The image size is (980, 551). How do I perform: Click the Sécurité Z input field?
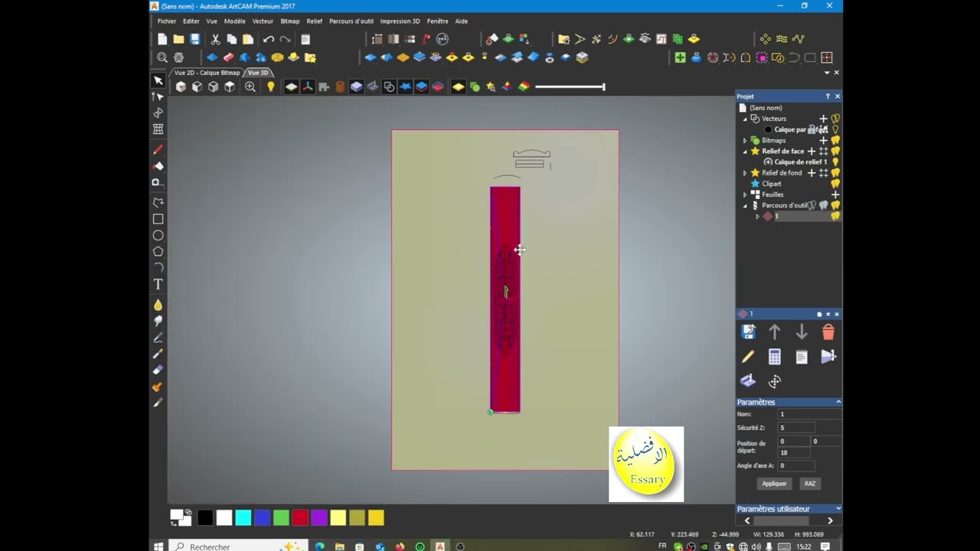pos(795,428)
